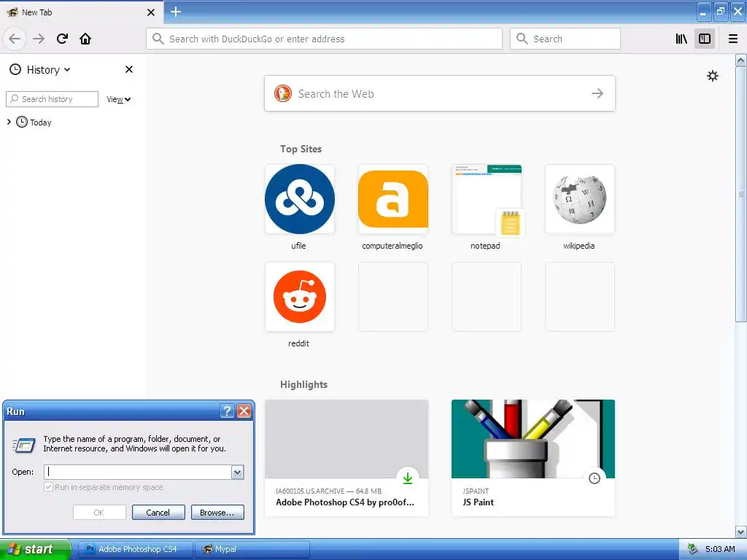
Task: Close the New Tab tab
Action: coord(151,12)
